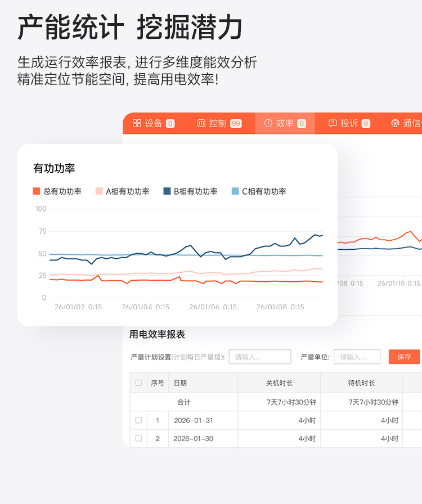Open the 2026-01-31 date entry
The width and height of the screenshot is (422, 504).
[193, 420]
